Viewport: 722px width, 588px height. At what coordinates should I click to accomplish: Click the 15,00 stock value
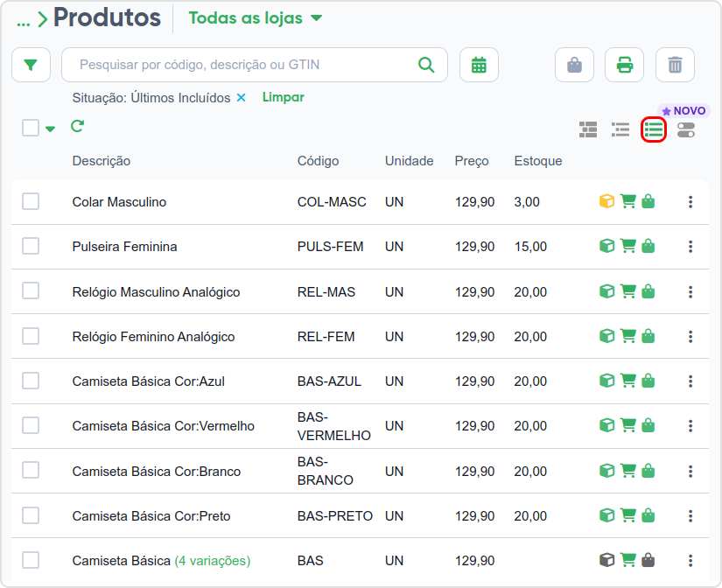[x=530, y=247]
